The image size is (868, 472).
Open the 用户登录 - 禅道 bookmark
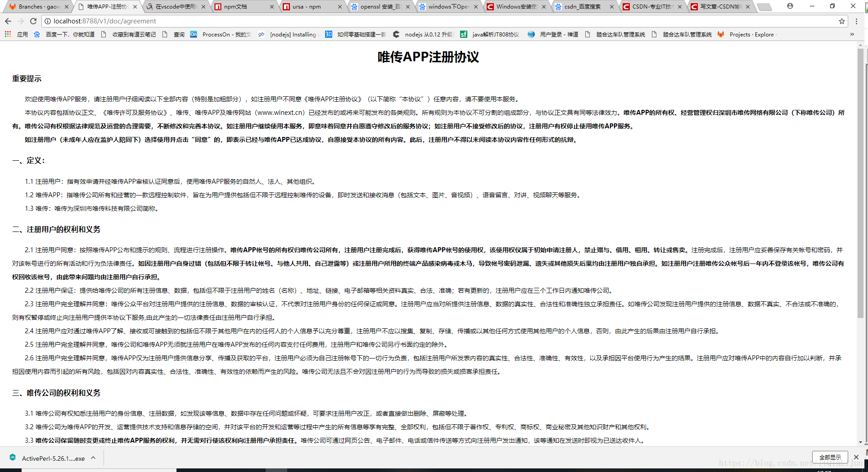coord(553,34)
